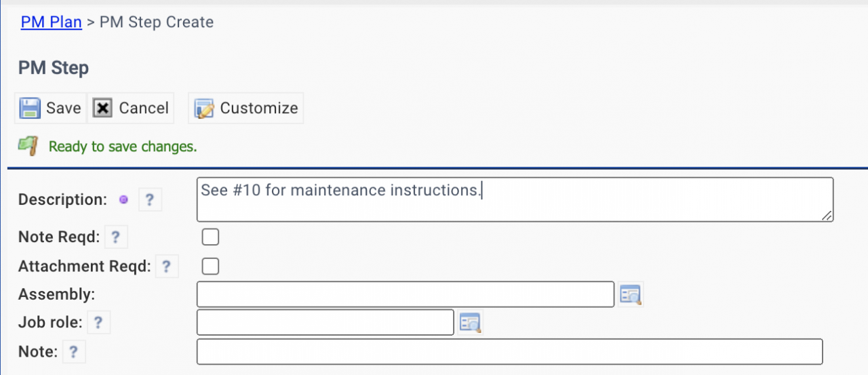Enable the Note Reqd checkbox
This screenshot has width=868, height=375.
211,237
